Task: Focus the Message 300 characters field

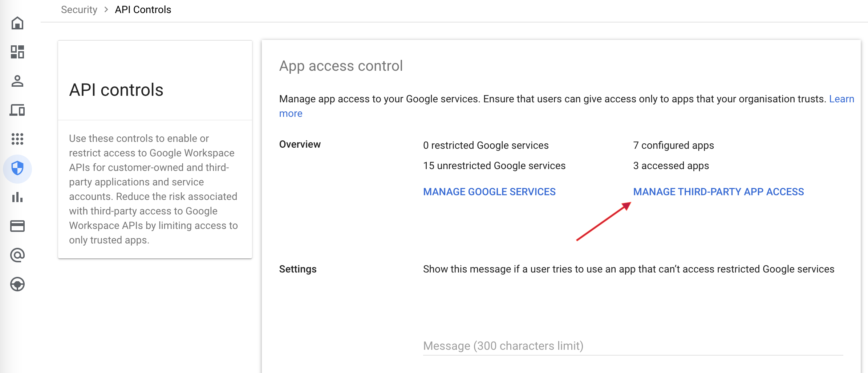Action: click(x=633, y=346)
